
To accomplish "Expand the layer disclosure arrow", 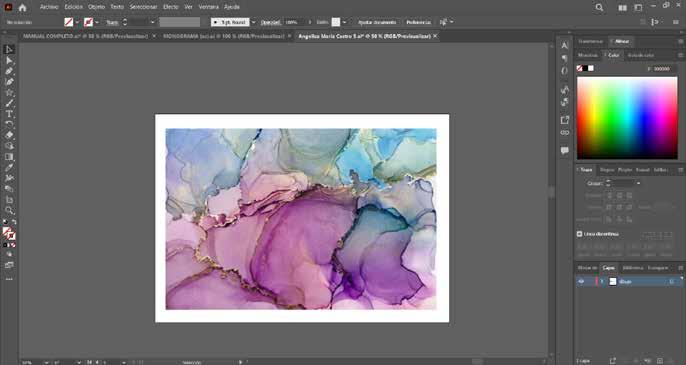I will (x=602, y=282).
